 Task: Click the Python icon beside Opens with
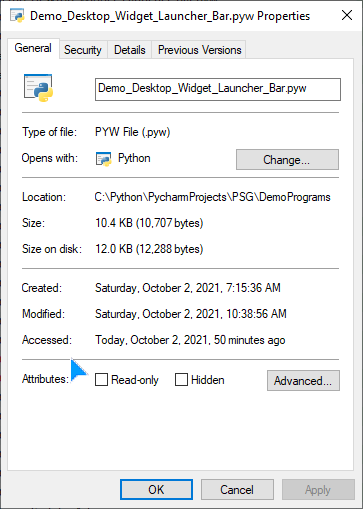click(103, 159)
